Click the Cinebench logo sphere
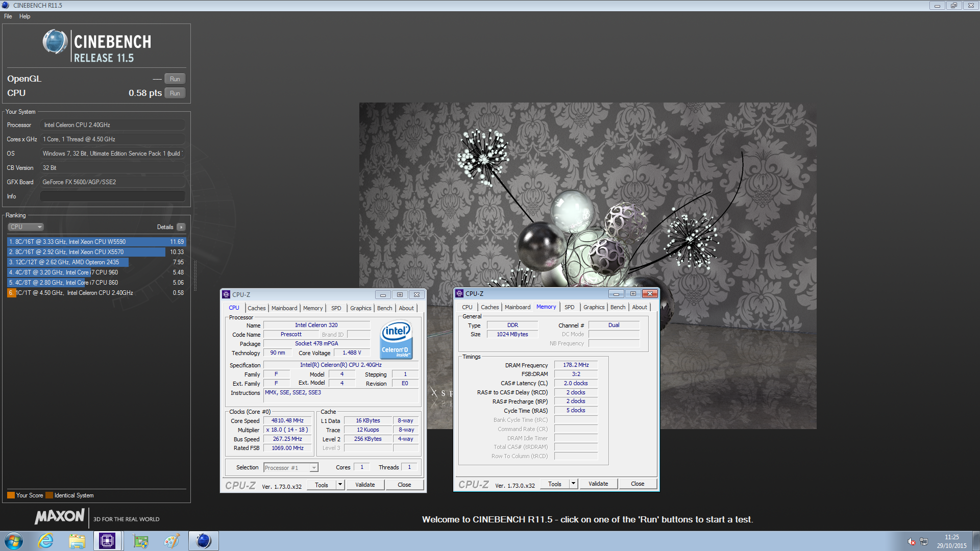Image resolution: width=980 pixels, height=551 pixels. (x=55, y=42)
